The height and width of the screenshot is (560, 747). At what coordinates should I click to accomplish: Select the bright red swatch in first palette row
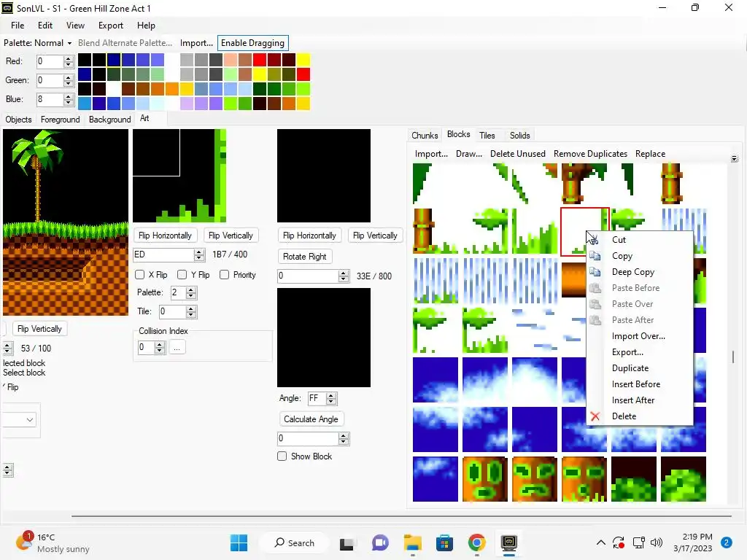[259, 60]
